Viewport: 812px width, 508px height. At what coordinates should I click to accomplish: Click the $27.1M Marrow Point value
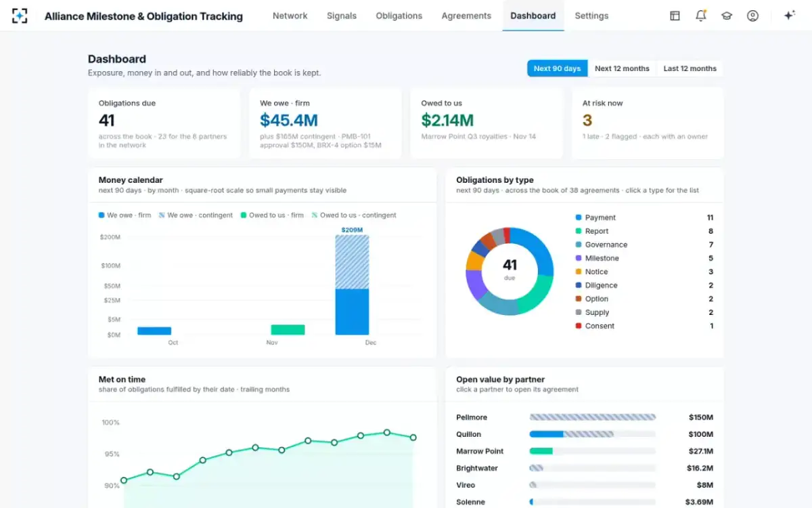coord(700,451)
